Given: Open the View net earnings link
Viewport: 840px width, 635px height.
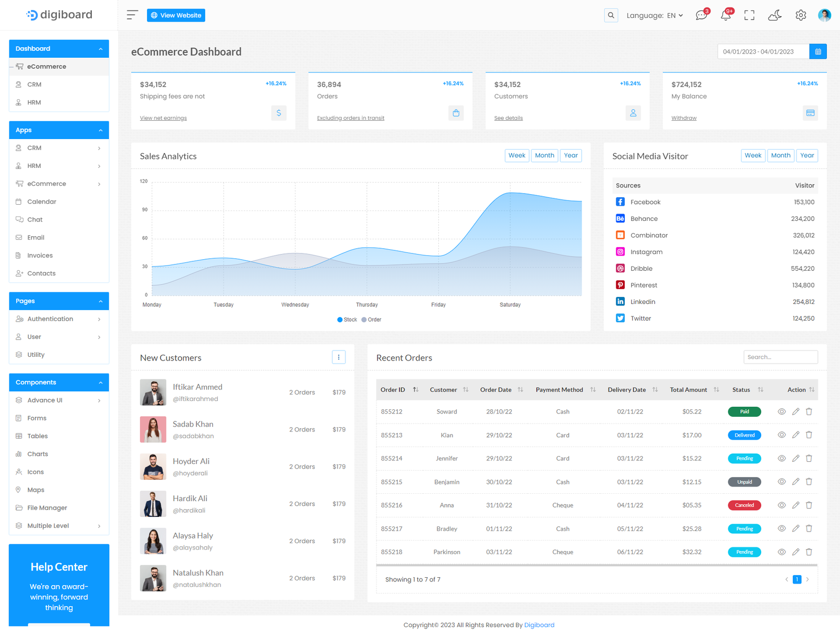Looking at the screenshot, I should click(x=163, y=118).
